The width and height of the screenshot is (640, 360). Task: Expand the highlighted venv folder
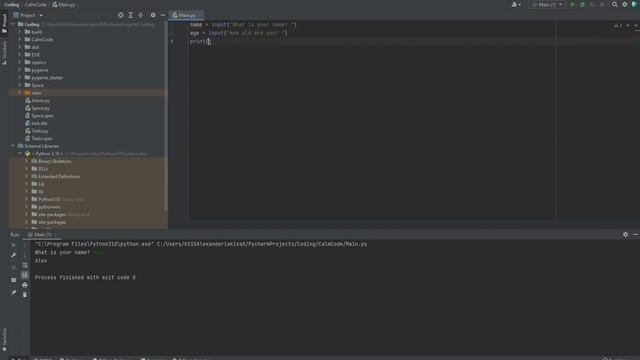pos(20,93)
